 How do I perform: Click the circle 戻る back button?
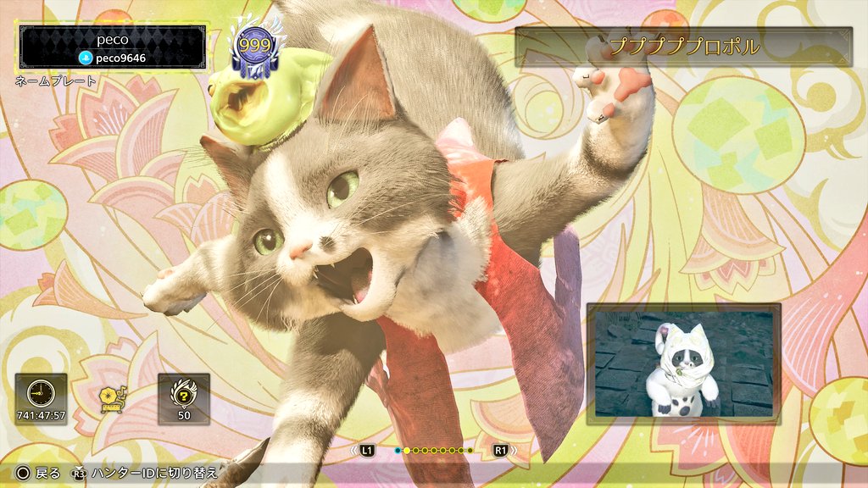coord(37,473)
